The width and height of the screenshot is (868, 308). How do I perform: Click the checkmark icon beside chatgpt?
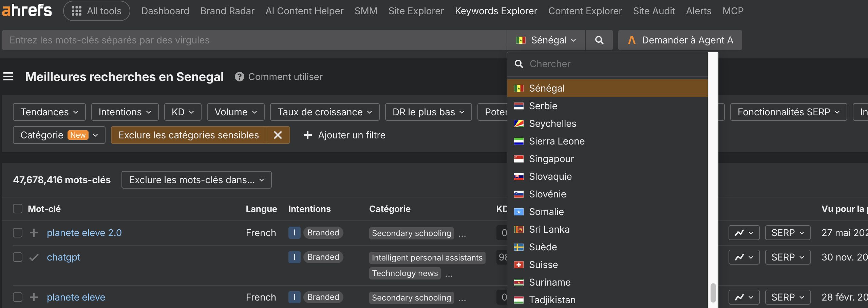coord(34,257)
